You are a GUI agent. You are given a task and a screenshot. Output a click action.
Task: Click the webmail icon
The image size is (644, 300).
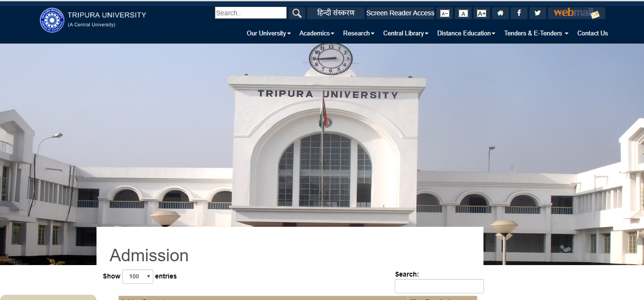click(x=576, y=13)
